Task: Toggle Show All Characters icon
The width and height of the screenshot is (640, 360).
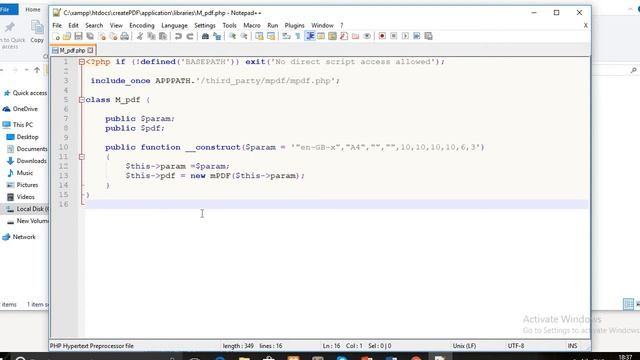Action: coord(298,36)
